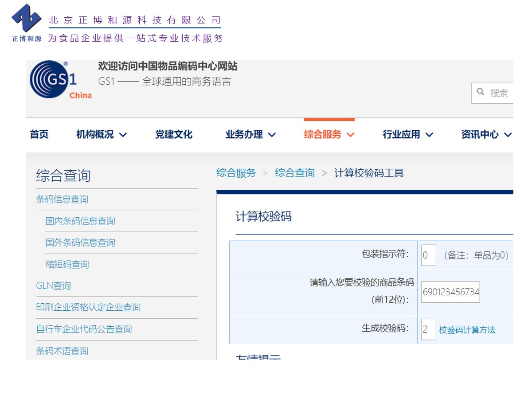Open the 校验码计算方法 link

(467, 330)
